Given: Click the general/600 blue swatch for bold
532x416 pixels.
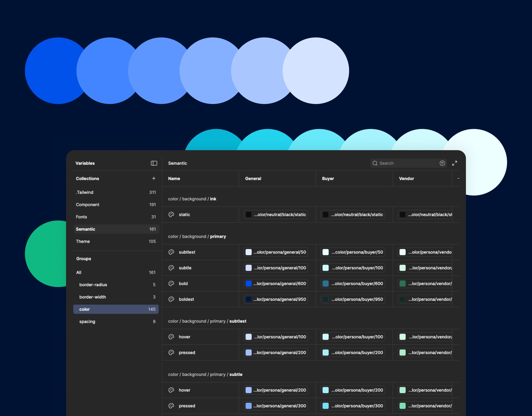Looking at the screenshot, I should (x=249, y=284).
